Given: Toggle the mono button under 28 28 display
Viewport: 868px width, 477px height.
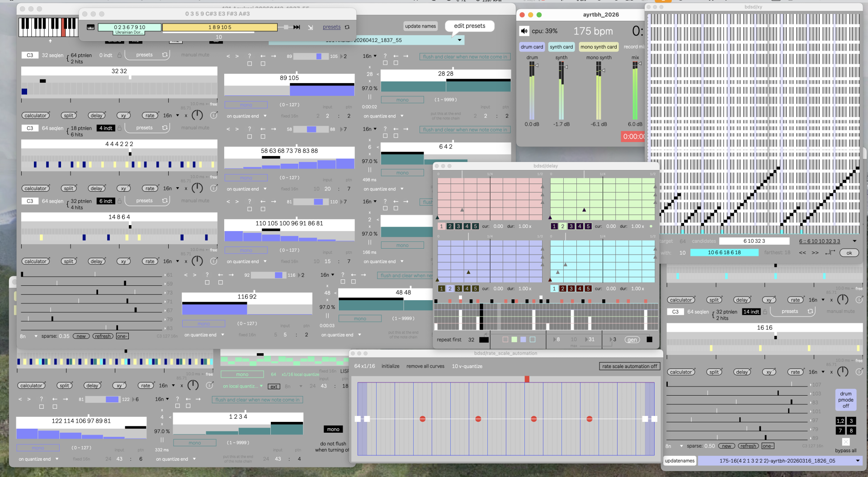Looking at the screenshot, I should (402, 100).
